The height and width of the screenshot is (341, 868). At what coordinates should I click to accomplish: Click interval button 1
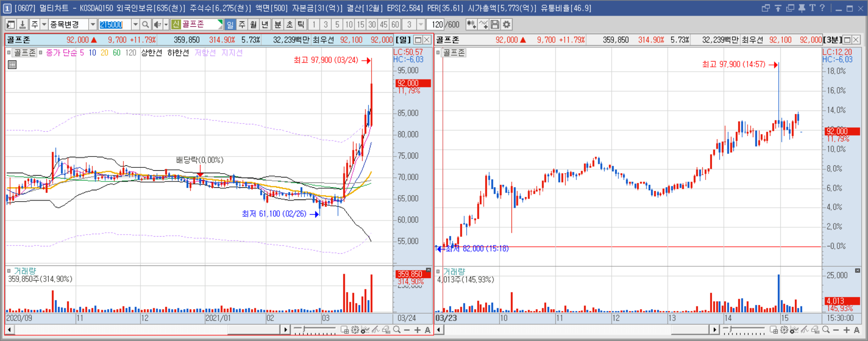tap(314, 24)
